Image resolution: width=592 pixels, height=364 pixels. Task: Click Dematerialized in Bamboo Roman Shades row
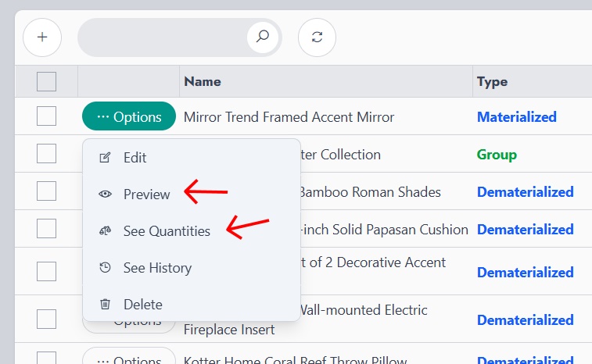coord(526,192)
